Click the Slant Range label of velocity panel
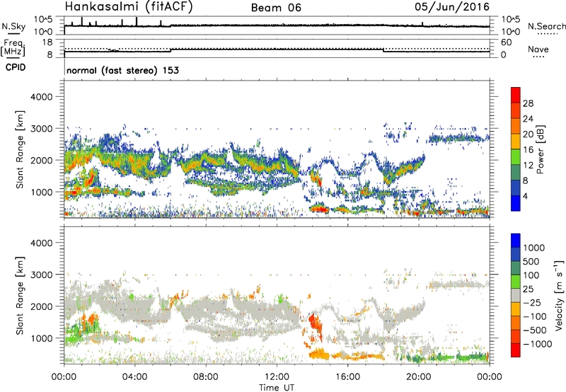The image size is (566, 392). [x=20, y=296]
